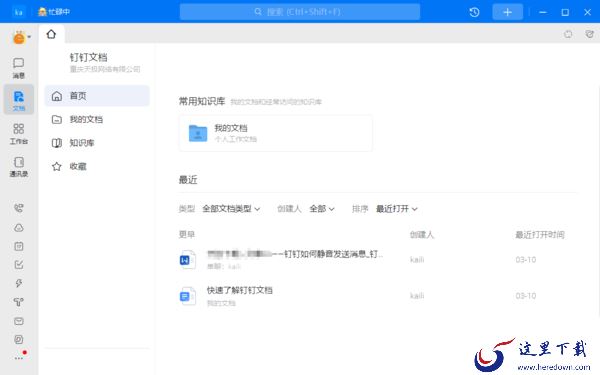The image size is (600, 375).
Task: Expand the 全部文档类型 type dropdown
Action: coord(231,209)
